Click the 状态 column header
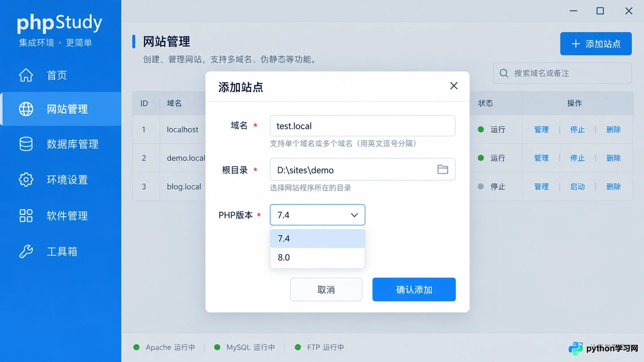 tap(486, 103)
